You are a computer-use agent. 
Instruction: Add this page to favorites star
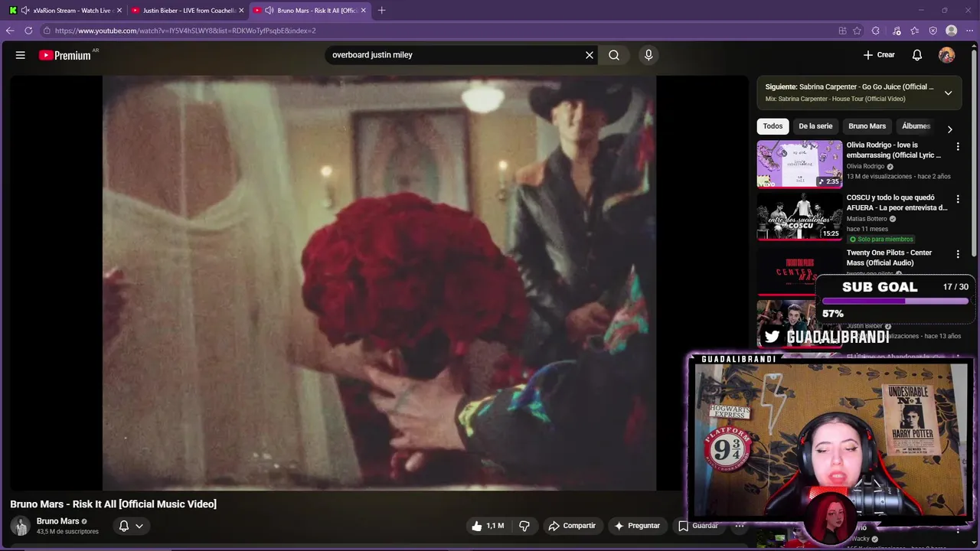[857, 31]
